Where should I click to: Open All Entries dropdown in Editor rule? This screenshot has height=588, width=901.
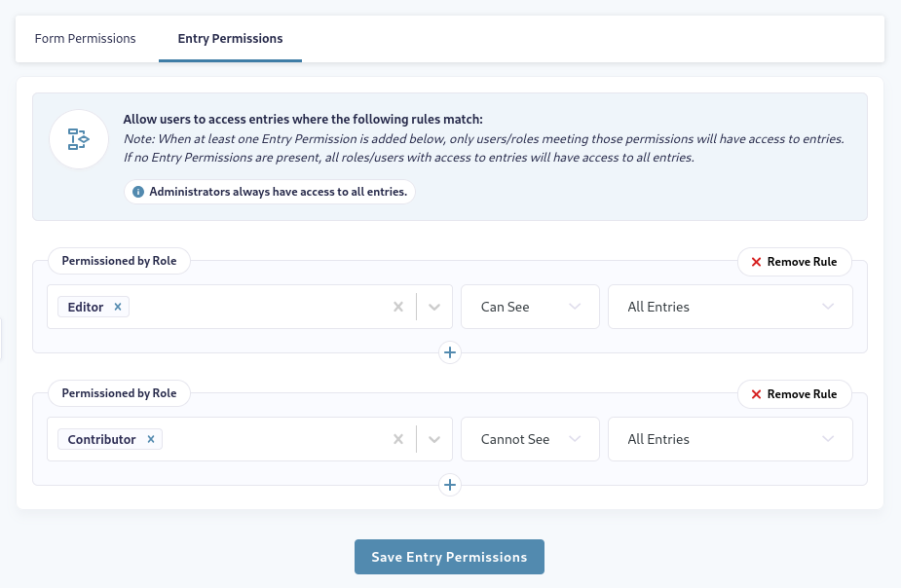point(731,307)
